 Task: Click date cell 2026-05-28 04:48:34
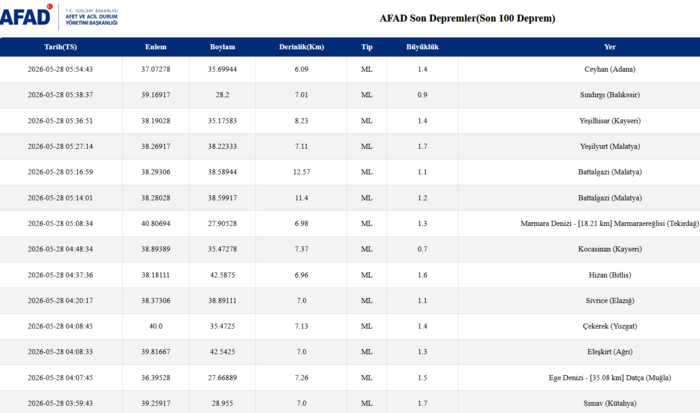[60, 249]
